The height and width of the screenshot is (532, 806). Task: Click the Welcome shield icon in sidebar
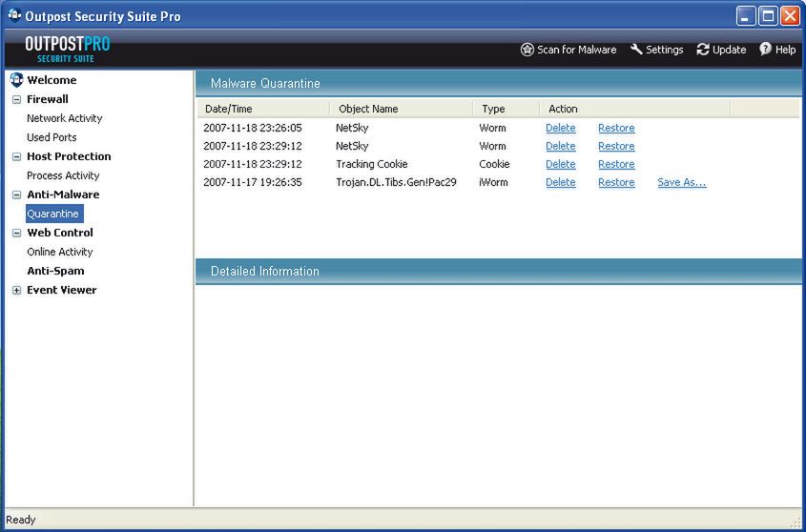click(x=16, y=80)
